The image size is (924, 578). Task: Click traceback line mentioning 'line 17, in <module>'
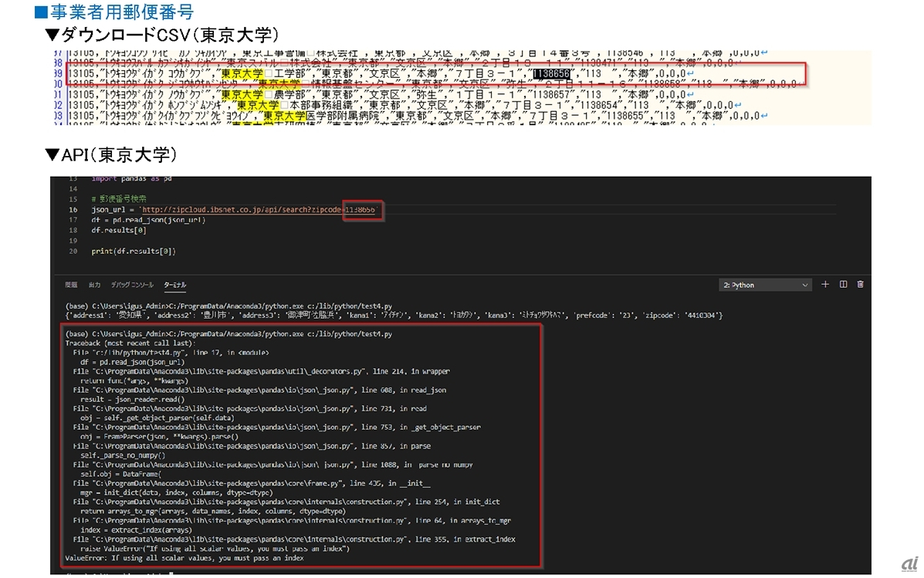[x=171, y=353]
